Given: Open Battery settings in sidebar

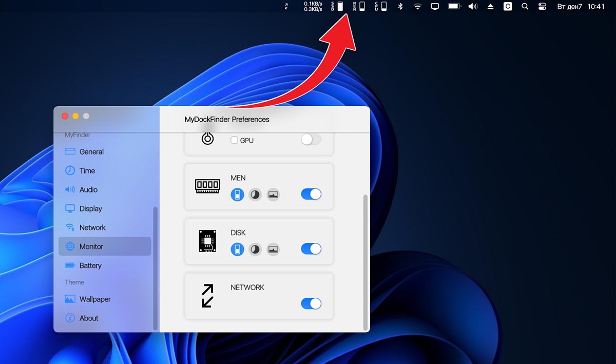Looking at the screenshot, I should tap(90, 265).
